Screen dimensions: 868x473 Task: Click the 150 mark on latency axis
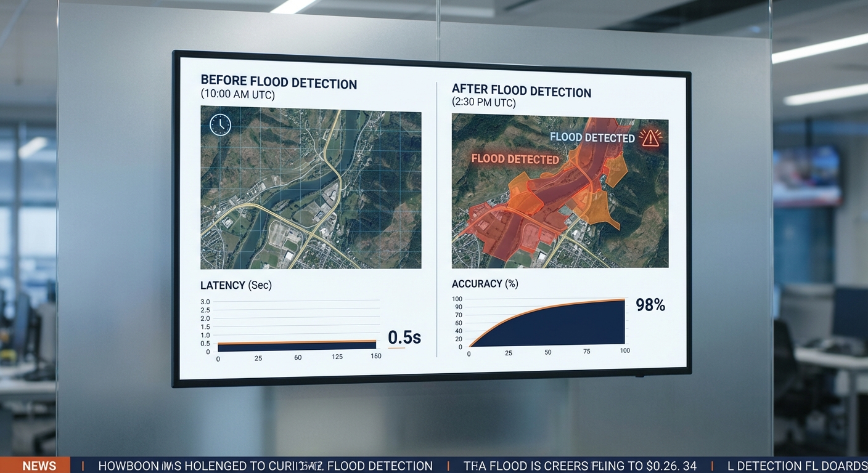tap(375, 357)
